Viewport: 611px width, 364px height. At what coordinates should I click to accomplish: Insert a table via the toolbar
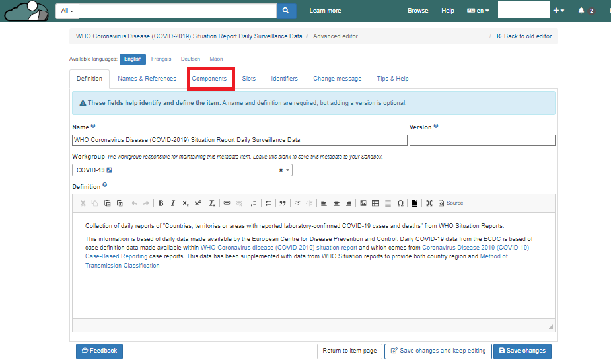375,203
